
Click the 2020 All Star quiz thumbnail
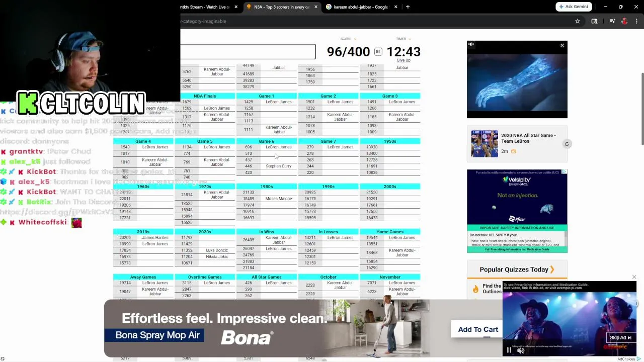(485, 143)
